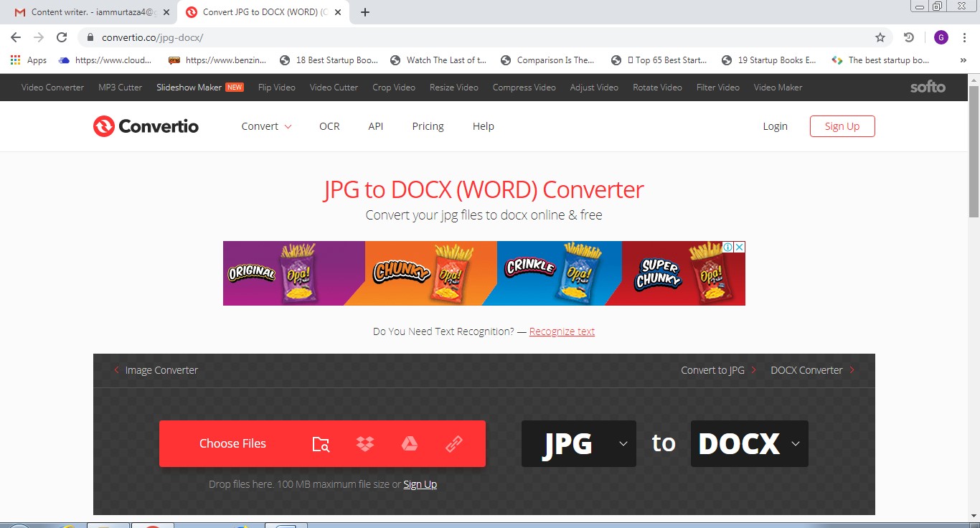The height and width of the screenshot is (528, 980).
Task: Click the ad info icon
Action: tap(727, 247)
